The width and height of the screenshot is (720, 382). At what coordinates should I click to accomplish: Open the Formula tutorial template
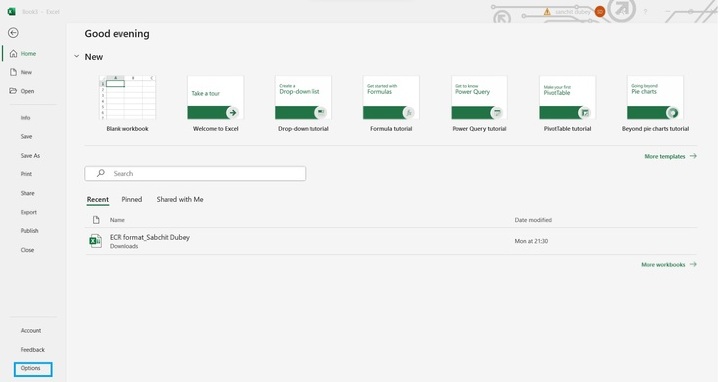[391, 104]
